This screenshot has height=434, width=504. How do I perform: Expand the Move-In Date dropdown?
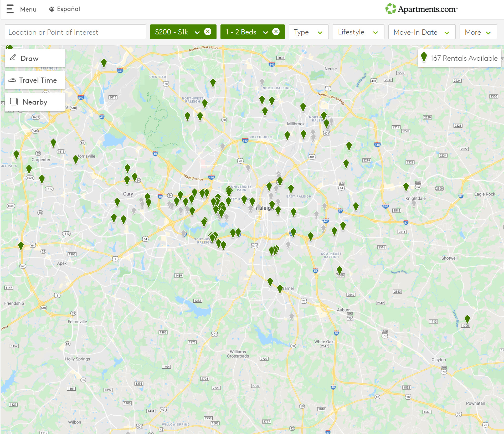pos(421,32)
